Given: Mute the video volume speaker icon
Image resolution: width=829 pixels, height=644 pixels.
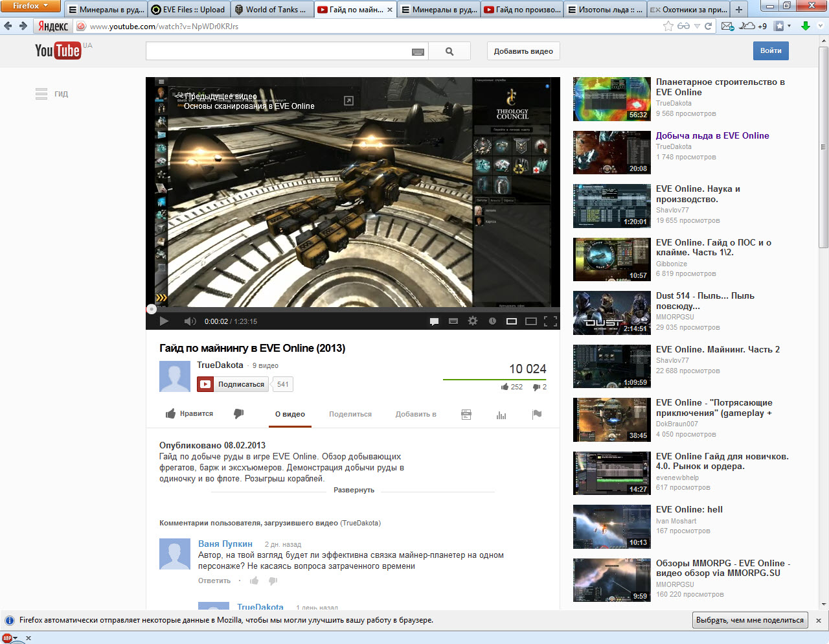Looking at the screenshot, I should 190,321.
